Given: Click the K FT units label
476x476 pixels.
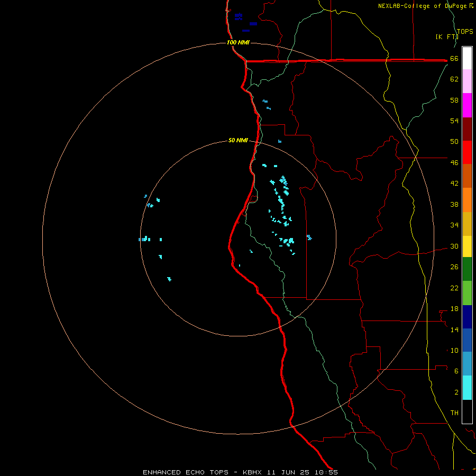Looking at the screenshot, I should (x=447, y=36).
